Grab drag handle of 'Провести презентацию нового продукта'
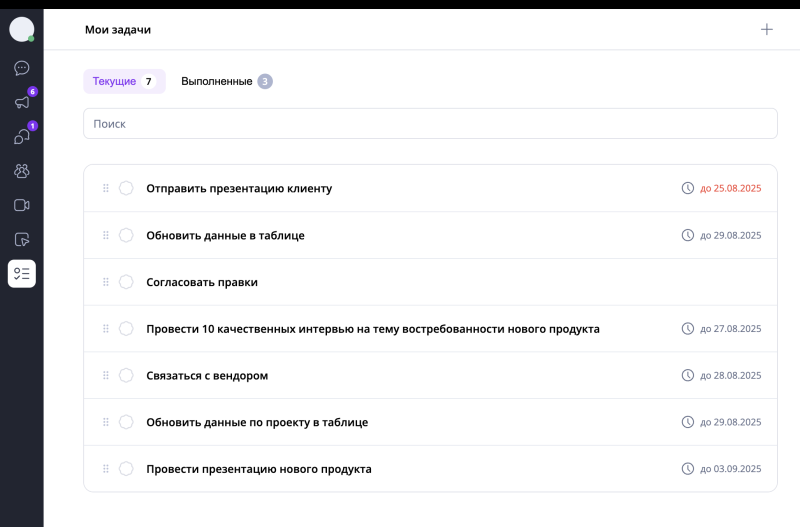Image resolution: width=800 pixels, height=527 pixels. click(106, 469)
